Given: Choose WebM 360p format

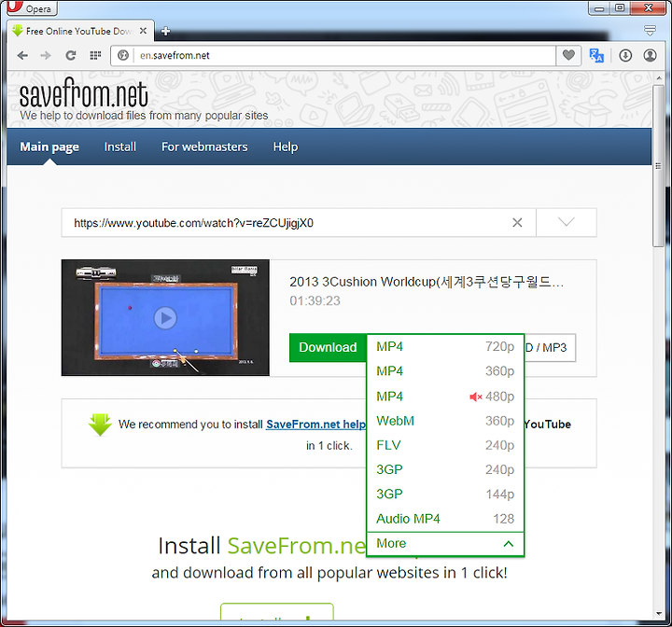Looking at the screenshot, I should (x=445, y=421).
